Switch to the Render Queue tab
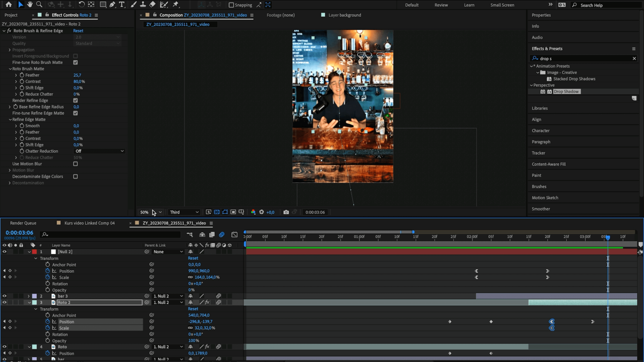 [x=23, y=223]
